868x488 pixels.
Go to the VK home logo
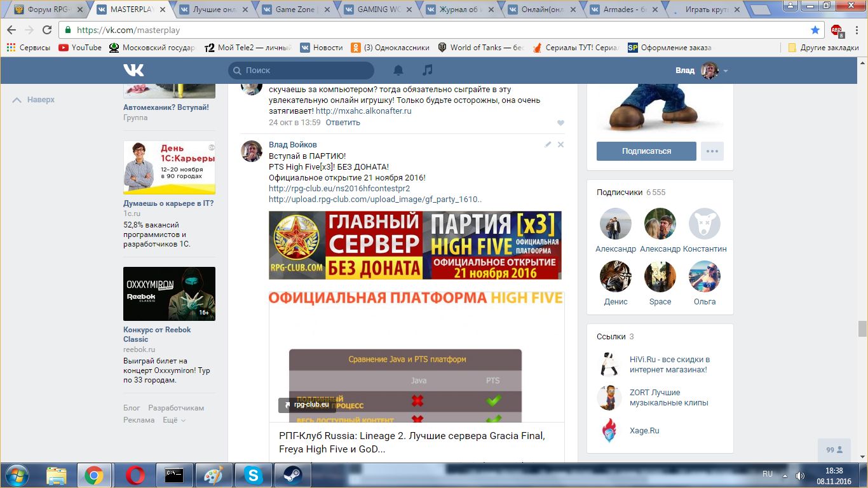[133, 70]
